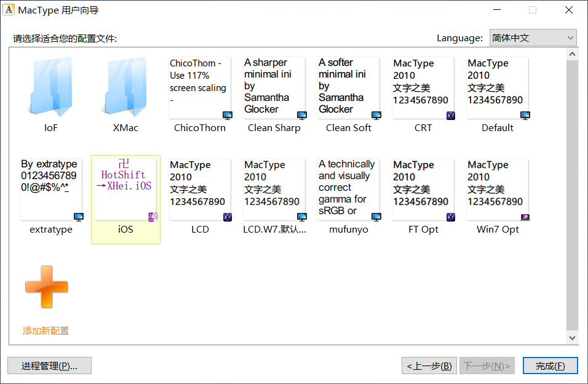
Task: Select the FT Opt profile preview
Action: 423,190
